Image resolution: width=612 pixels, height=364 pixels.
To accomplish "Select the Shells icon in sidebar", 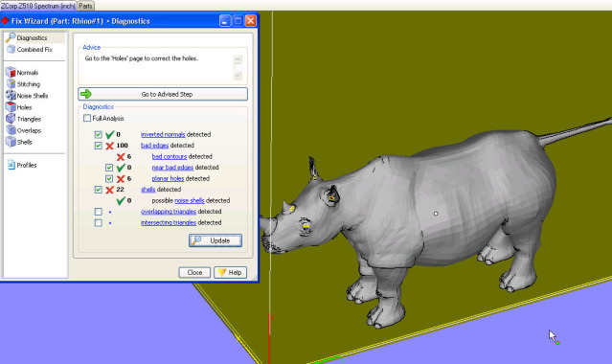I will pyautogui.click(x=11, y=142).
